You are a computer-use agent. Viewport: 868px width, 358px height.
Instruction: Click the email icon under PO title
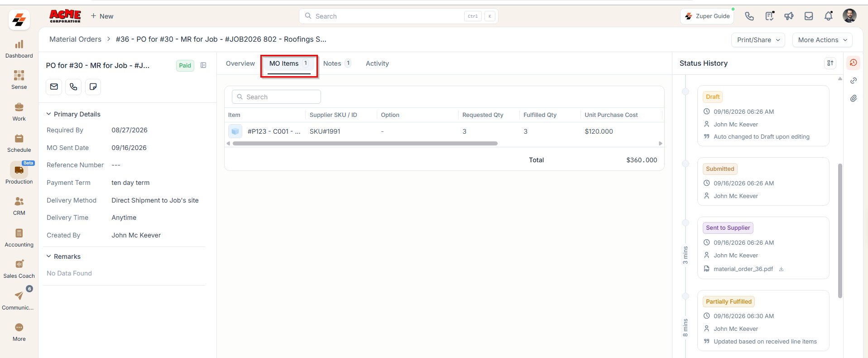coord(54,87)
